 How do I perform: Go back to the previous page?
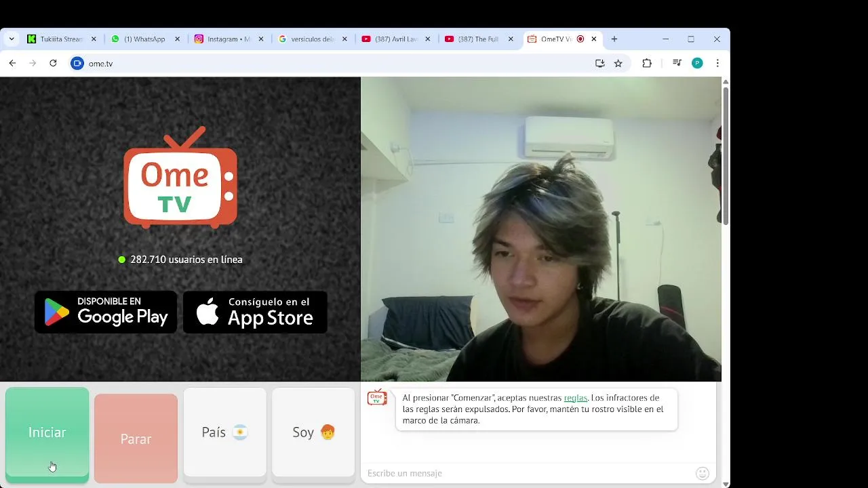coord(12,63)
